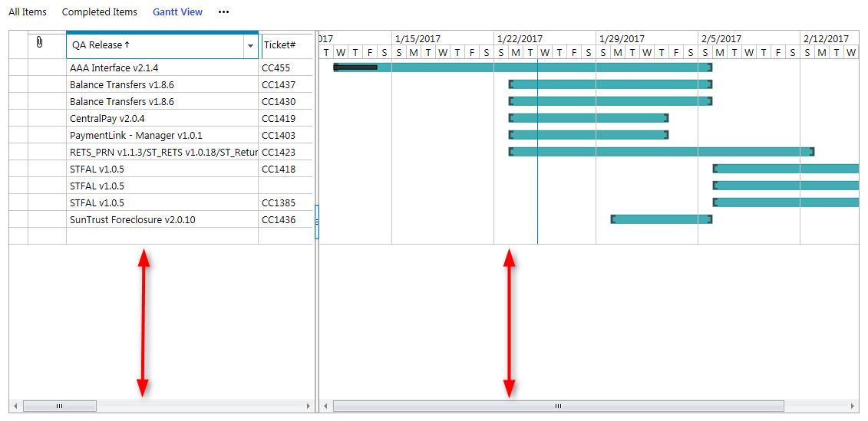Click the 1/22/2017 week header
Viewport: 868px width, 421px height.
tap(520, 38)
